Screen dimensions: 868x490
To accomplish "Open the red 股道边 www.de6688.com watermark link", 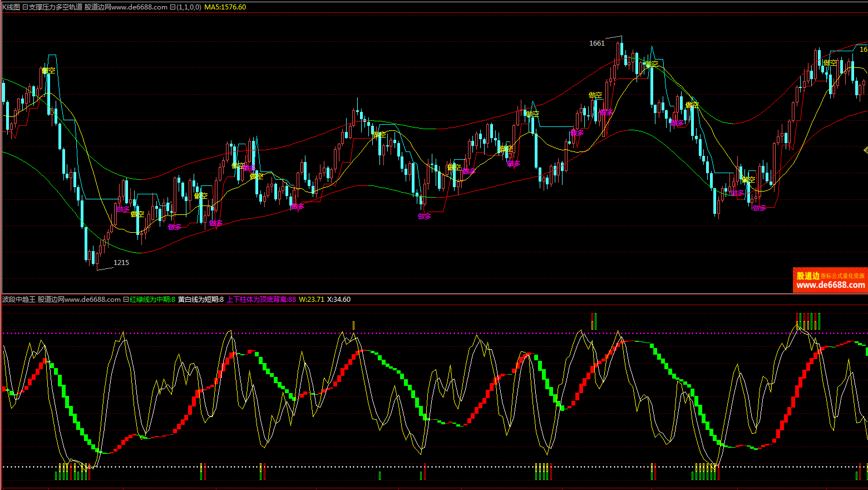I will 830,280.
